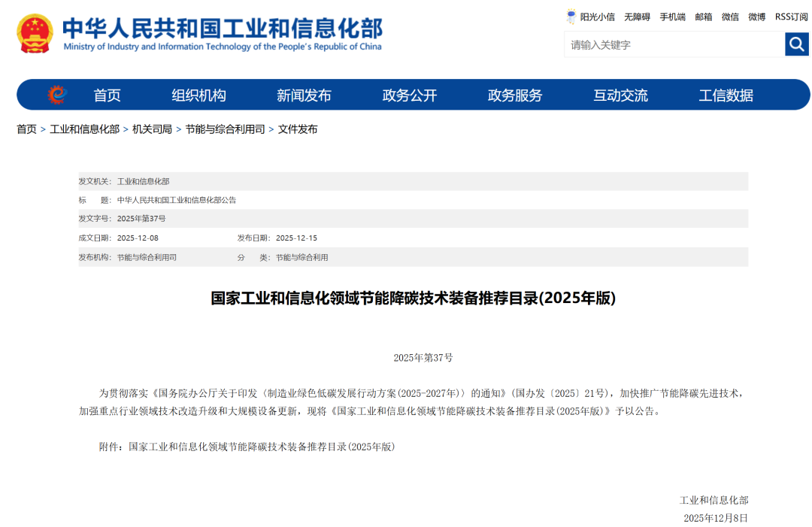The width and height of the screenshot is (812, 527).
Task: Open the 政务服务 menu
Action: tap(514, 95)
